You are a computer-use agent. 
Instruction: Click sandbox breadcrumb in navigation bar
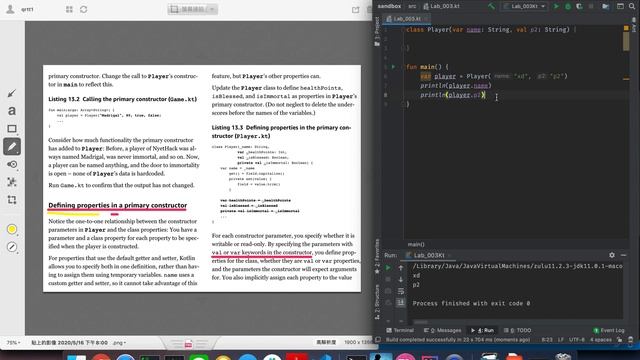point(389,6)
